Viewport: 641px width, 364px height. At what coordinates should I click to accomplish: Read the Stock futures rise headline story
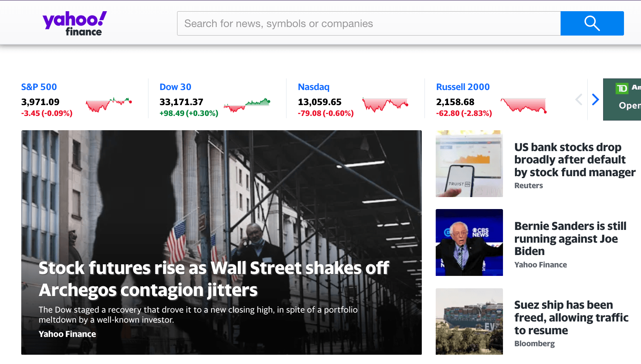pos(214,279)
